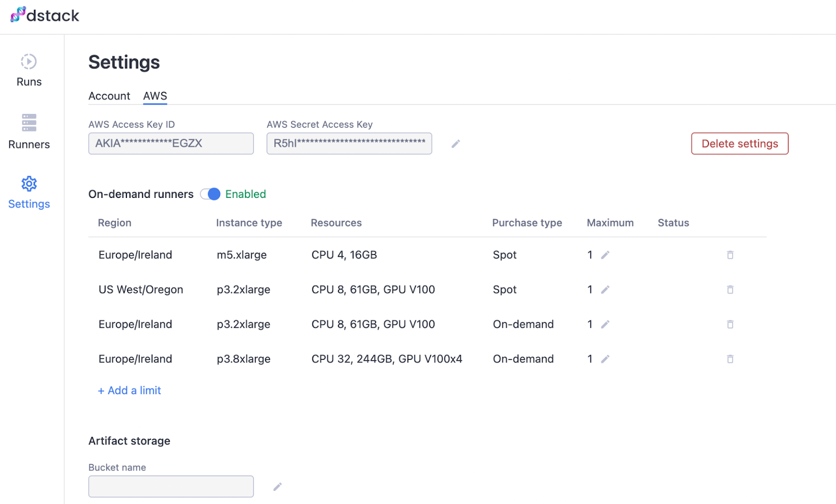Image resolution: width=836 pixels, height=504 pixels.
Task: Click the AWS Secret Access Key label
Action: pyautogui.click(x=319, y=124)
